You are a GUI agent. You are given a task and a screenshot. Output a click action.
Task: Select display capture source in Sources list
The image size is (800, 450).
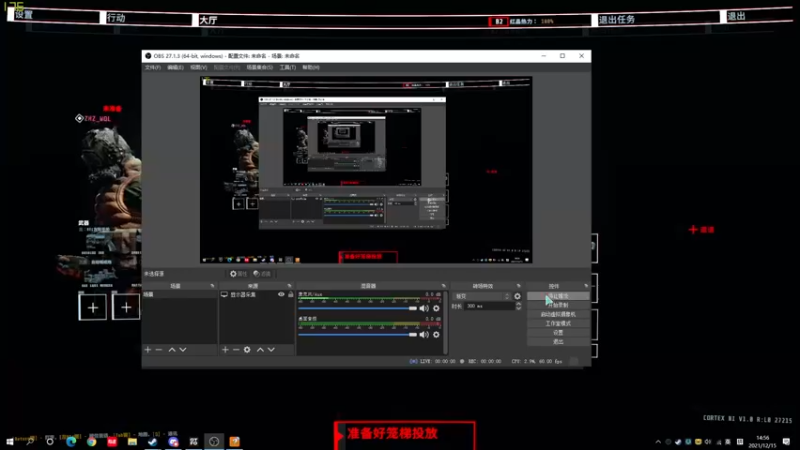pos(257,294)
